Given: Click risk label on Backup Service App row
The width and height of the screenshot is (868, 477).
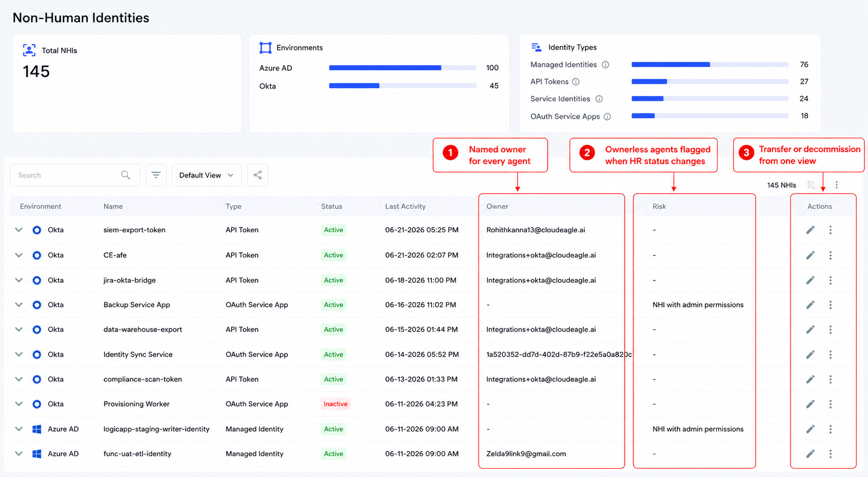Looking at the screenshot, I should click(x=698, y=305).
